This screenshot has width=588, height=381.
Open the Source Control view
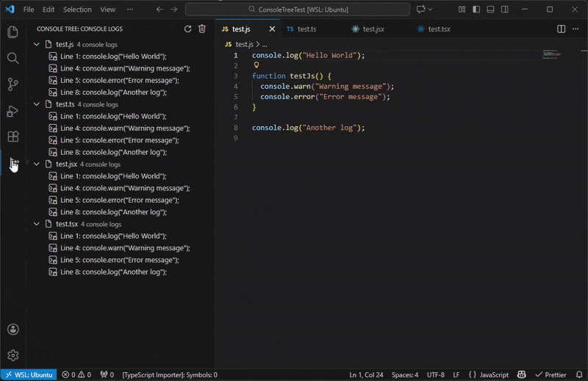tap(12, 84)
